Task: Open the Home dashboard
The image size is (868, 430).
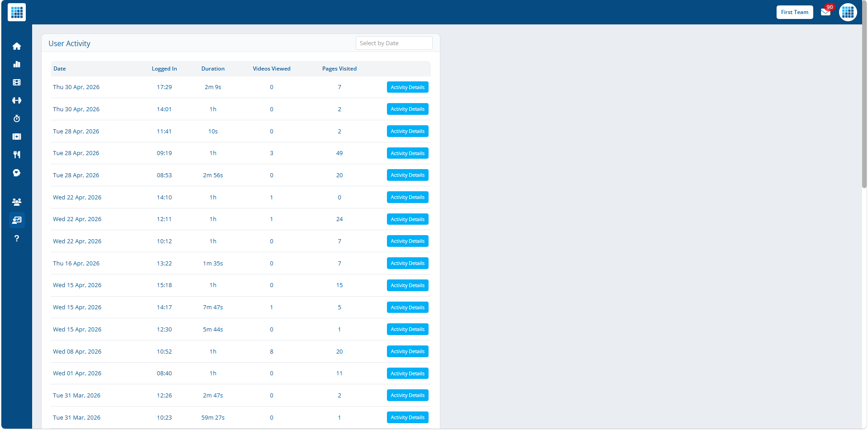Action: click(17, 46)
